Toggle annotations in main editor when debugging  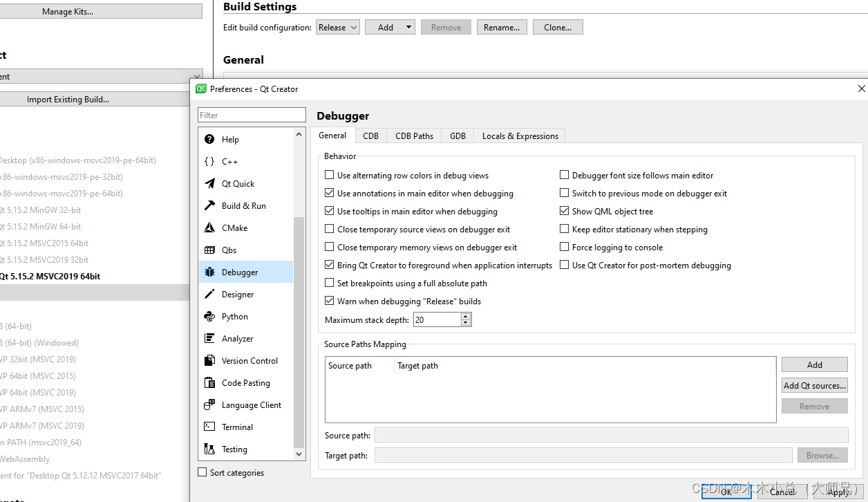click(330, 194)
